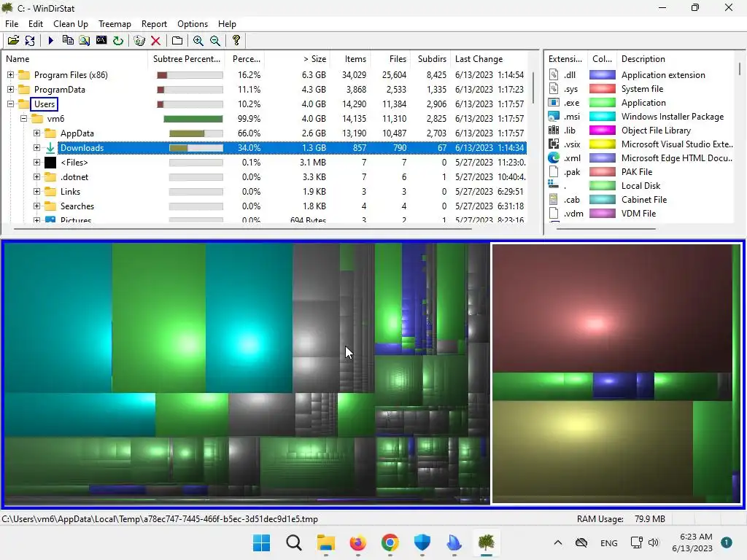Collapse the vm6 folder node
747x560 pixels.
(23, 119)
